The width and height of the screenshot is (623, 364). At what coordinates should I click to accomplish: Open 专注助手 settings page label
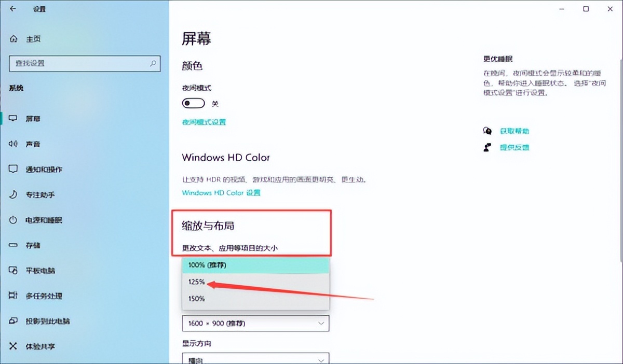pos(40,194)
